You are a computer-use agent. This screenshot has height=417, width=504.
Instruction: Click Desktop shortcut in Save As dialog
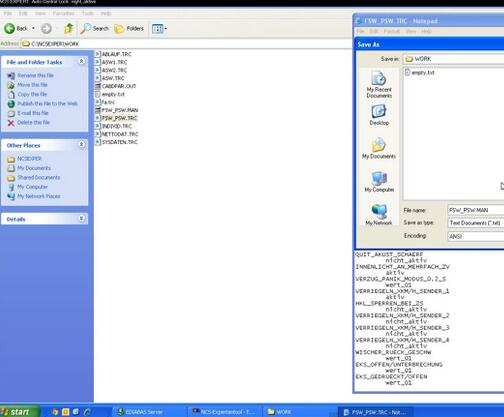pyautogui.click(x=379, y=115)
